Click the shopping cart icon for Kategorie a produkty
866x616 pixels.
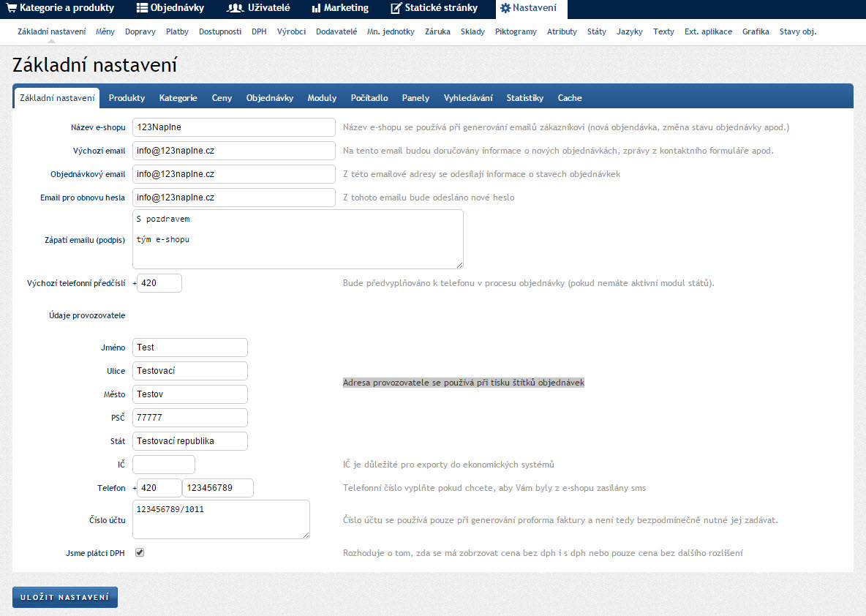(11, 8)
